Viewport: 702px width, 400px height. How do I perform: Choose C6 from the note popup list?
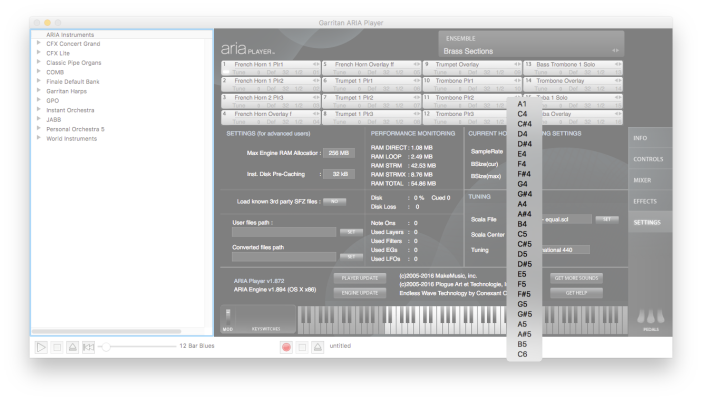point(524,354)
